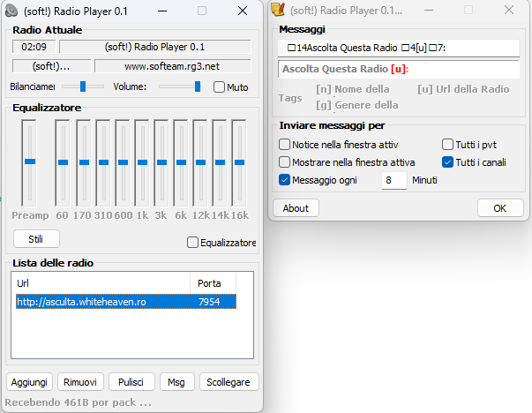Click the 600 Hz band slider

click(123, 162)
